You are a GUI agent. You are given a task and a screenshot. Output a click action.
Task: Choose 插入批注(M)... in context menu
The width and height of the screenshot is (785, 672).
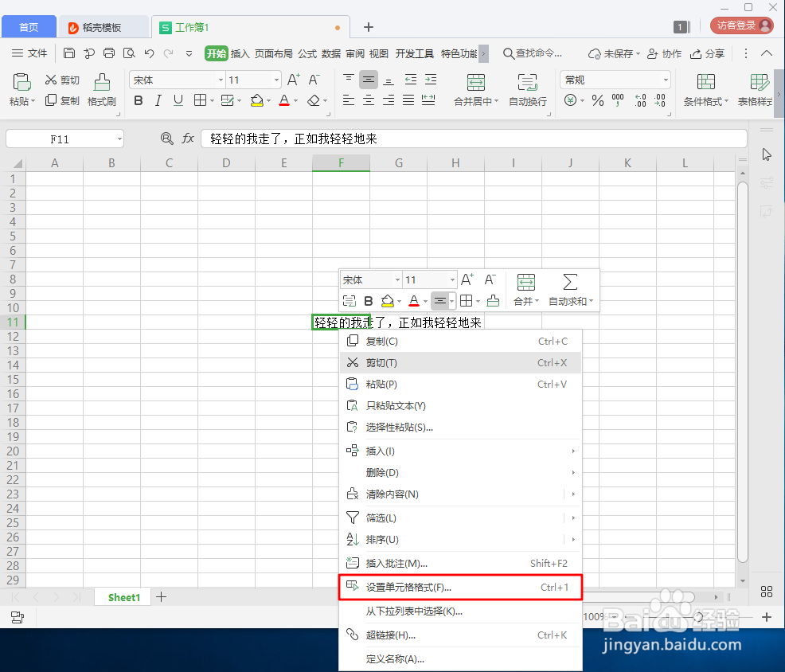coord(460,564)
